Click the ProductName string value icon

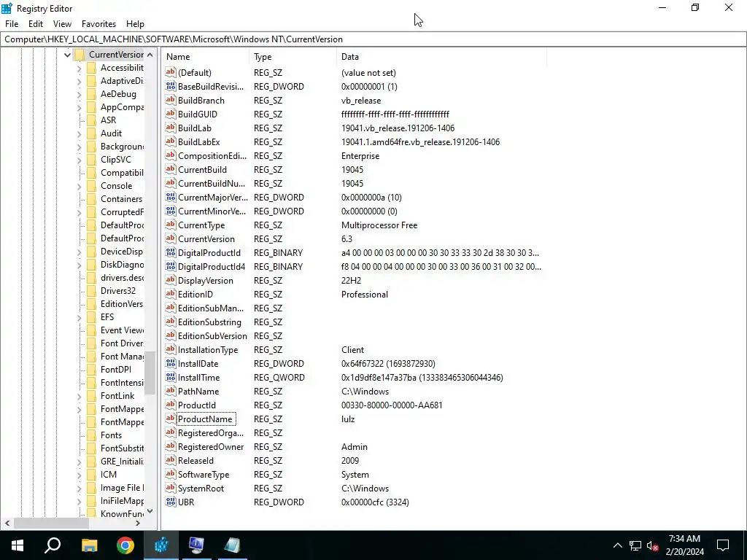tap(171, 419)
